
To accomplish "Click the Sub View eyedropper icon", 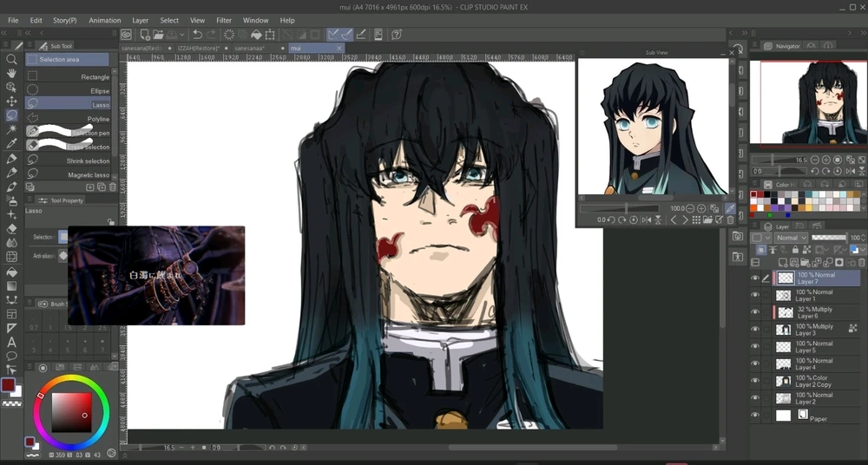I will (730, 208).
